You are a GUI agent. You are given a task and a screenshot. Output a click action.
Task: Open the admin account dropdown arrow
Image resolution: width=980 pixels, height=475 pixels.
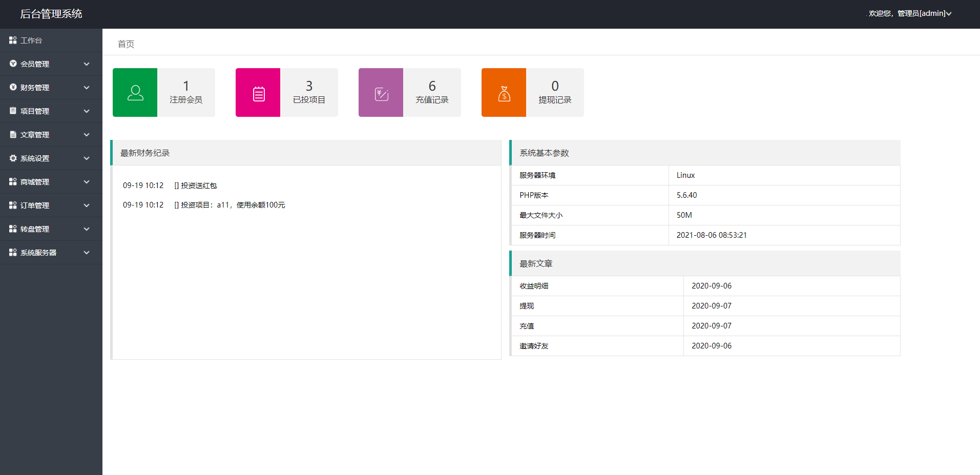[x=949, y=14]
